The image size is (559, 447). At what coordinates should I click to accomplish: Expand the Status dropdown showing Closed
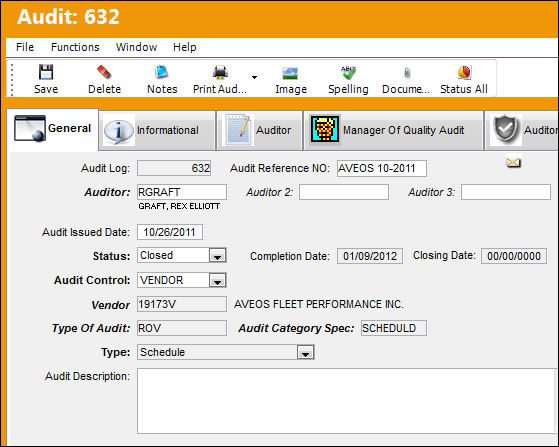click(x=217, y=256)
